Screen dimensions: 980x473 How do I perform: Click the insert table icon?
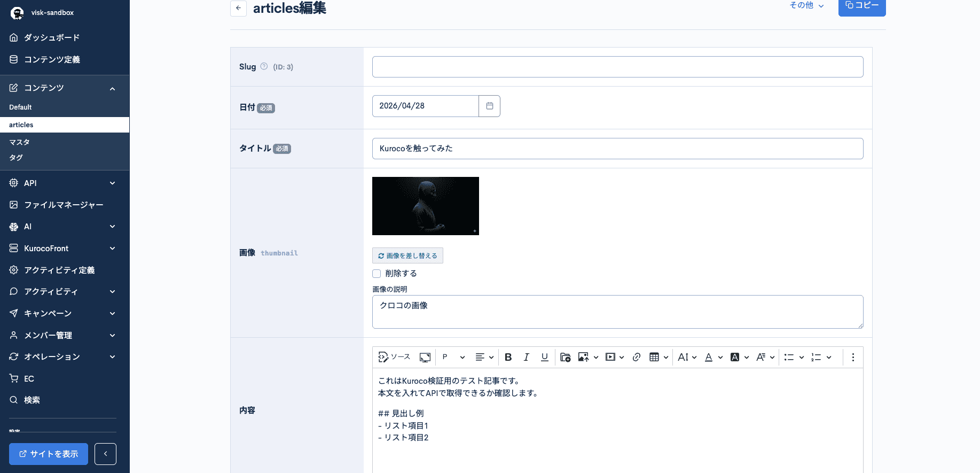(654, 357)
